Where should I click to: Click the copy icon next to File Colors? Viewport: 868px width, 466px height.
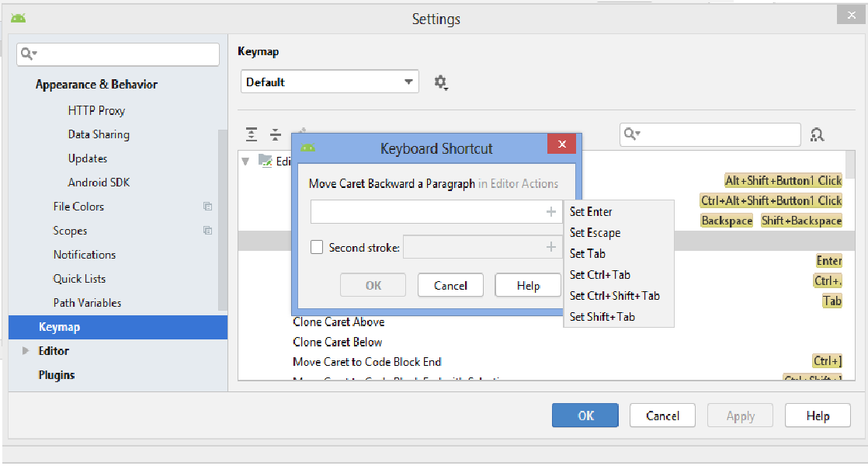(x=207, y=207)
